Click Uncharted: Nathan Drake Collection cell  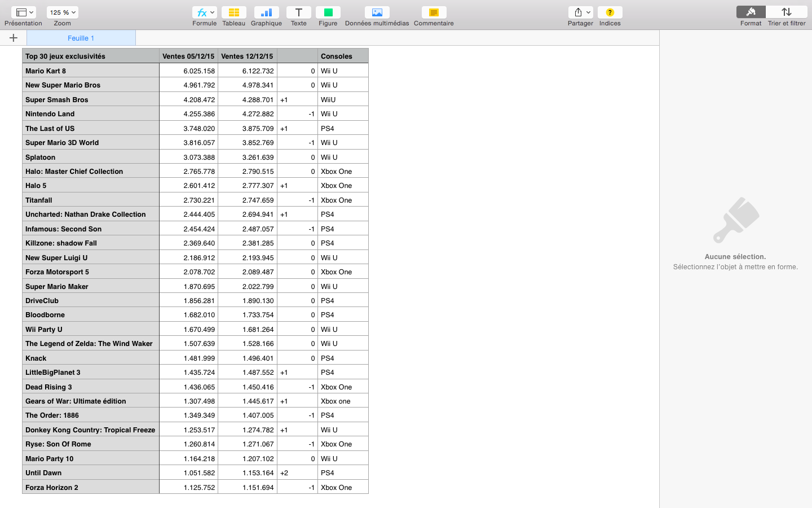(91, 214)
